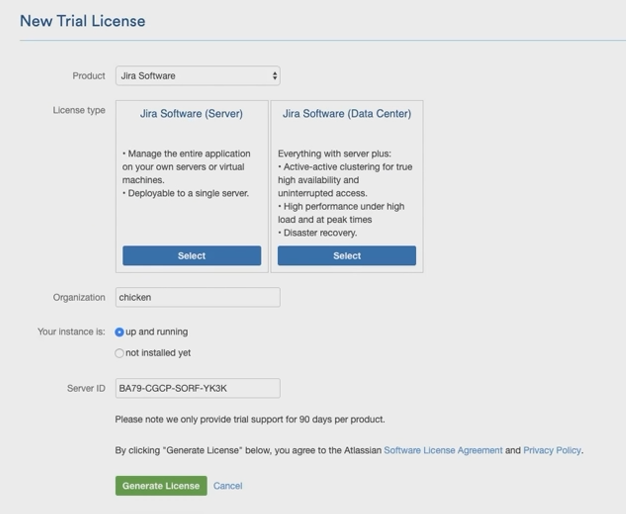Click the 'Server ID' label
Viewport: 626px width, 514px height.
coord(86,389)
